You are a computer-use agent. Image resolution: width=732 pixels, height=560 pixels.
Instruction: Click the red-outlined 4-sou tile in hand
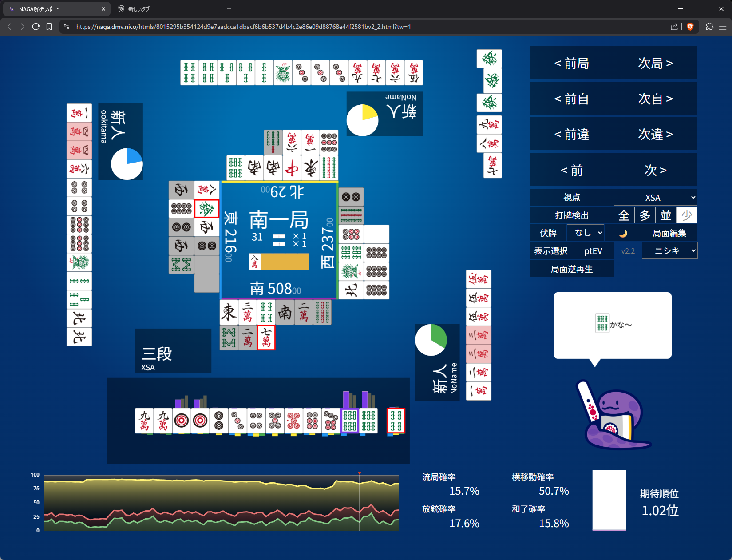pos(396,420)
